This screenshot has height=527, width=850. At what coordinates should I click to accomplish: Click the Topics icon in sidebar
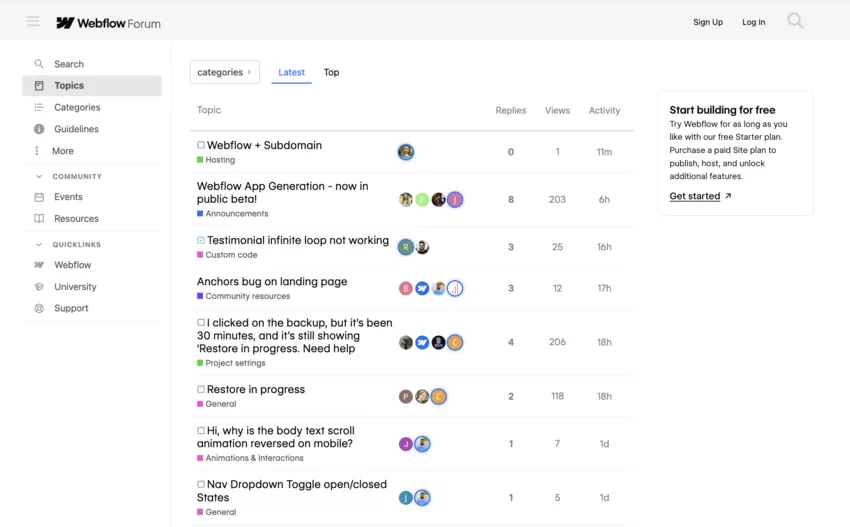coord(39,86)
